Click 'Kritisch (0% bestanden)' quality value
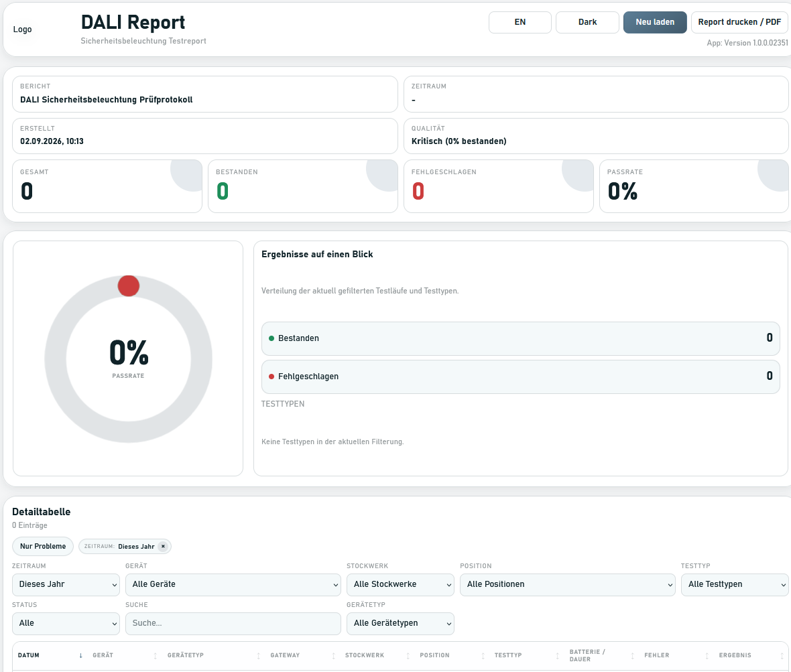The width and height of the screenshot is (791, 672). point(459,141)
